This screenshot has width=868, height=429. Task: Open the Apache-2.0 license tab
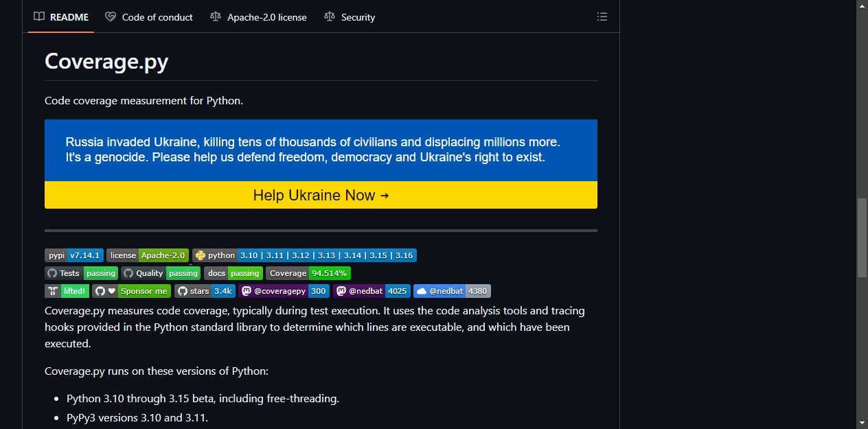click(259, 17)
